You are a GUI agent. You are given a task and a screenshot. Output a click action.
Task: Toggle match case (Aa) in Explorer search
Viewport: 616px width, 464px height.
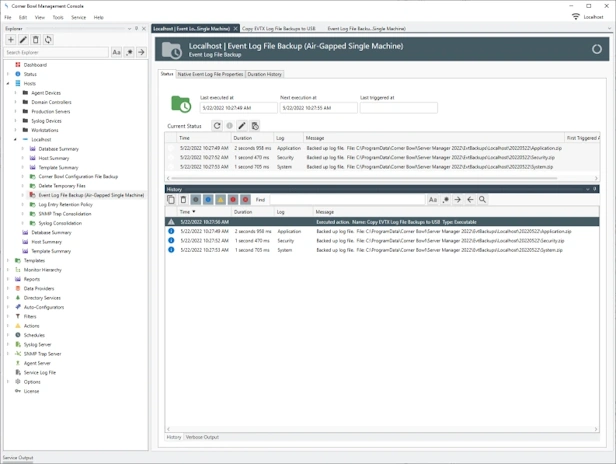[x=117, y=52]
